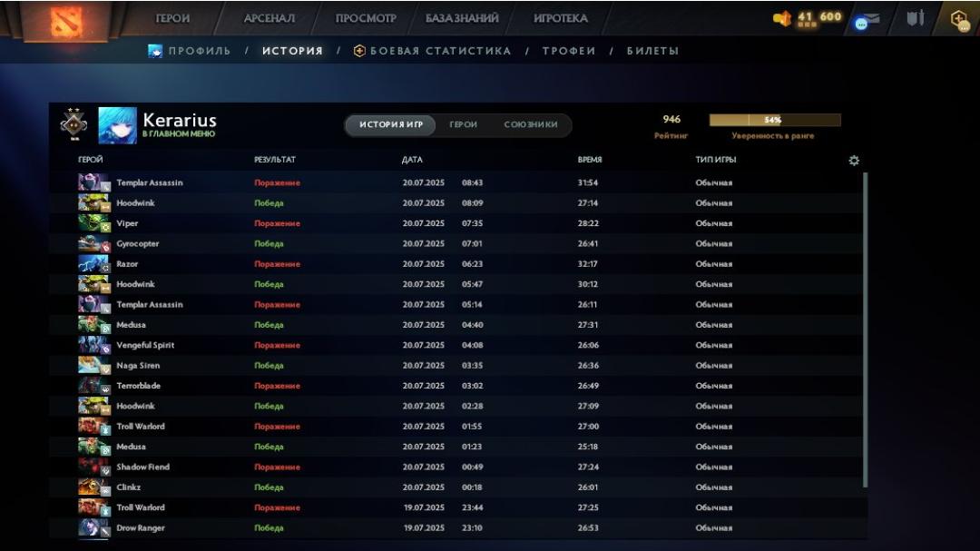Click the 41 600 shards balance
Screen dimensions: 980x551
(819, 17)
